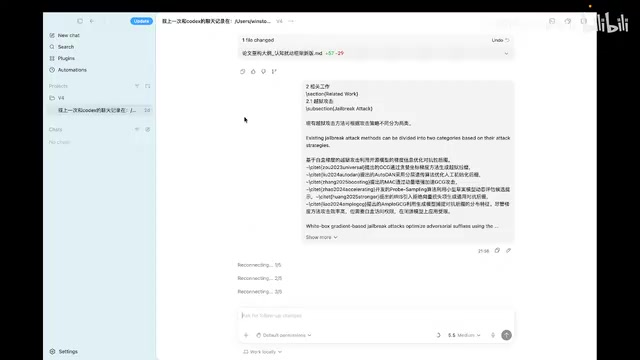Click the loading spinner icon in composer
Image resolution: width=640 pixels, height=360 pixels.
[x=438, y=335]
